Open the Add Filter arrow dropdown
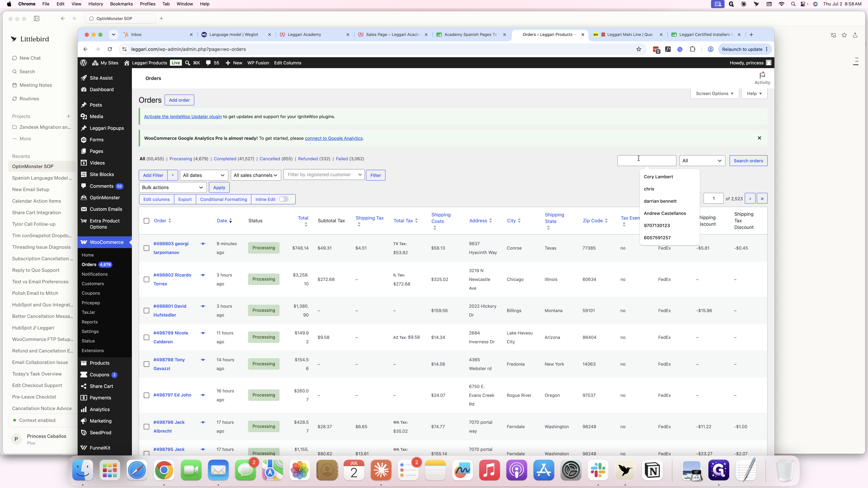Image resolution: width=868 pixels, height=488 pixels. (x=173, y=175)
